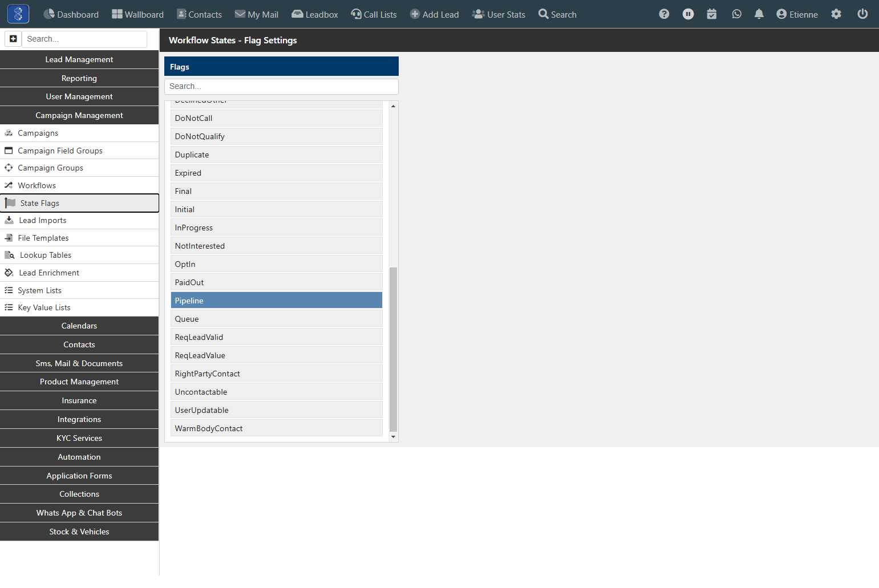879x588 pixels.
Task: Select the WarmBodyContact flag
Action: 277,428
